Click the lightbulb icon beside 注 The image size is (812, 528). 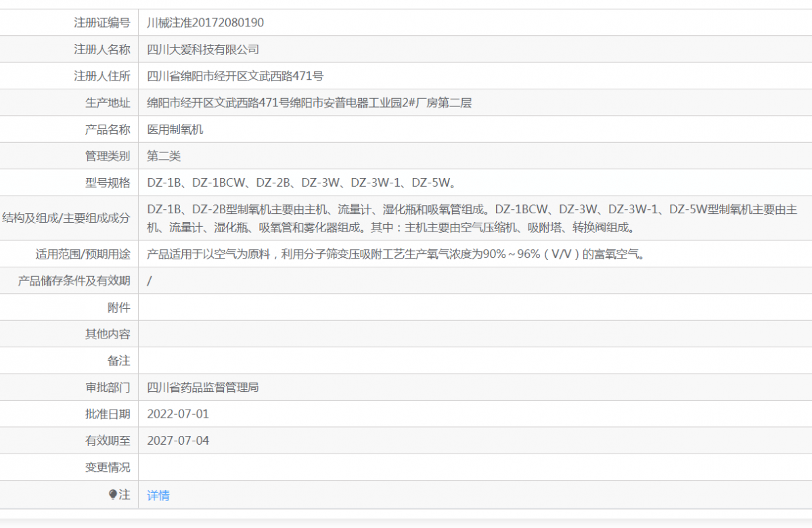point(113,495)
